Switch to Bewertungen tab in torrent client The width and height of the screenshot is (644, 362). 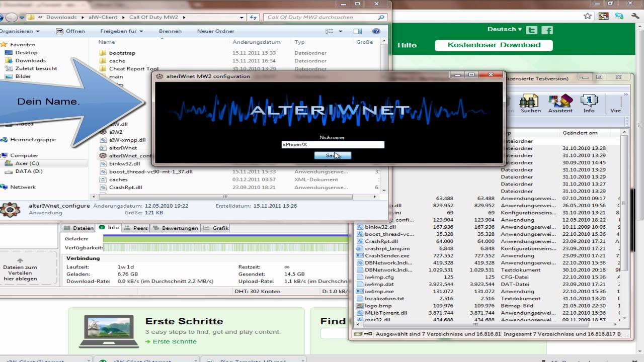tap(176, 228)
